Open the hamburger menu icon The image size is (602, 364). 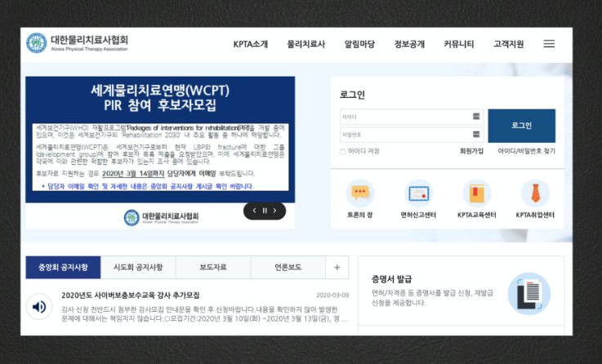[x=549, y=44]
